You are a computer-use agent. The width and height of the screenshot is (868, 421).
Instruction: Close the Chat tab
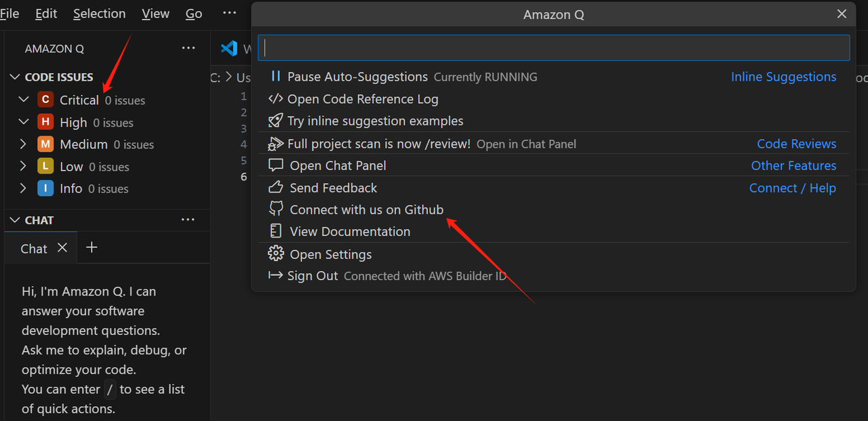coord(62,248)
